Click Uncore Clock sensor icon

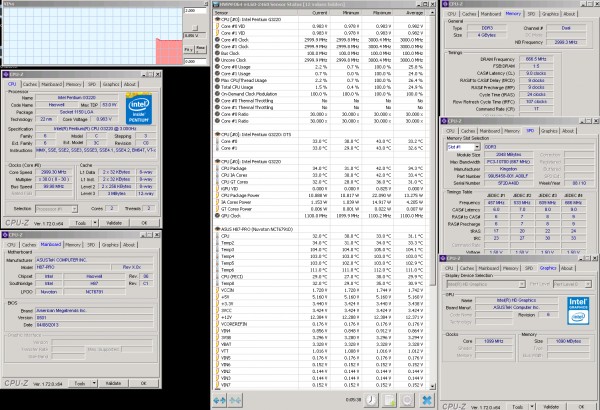click(217, 60)
